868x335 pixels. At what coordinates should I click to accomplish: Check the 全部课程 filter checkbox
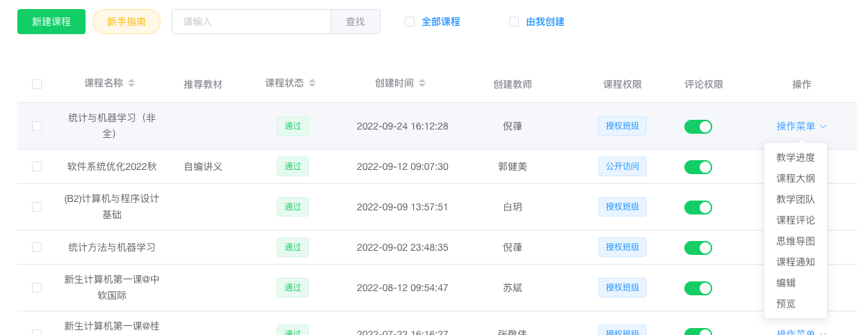click(410, 22)
